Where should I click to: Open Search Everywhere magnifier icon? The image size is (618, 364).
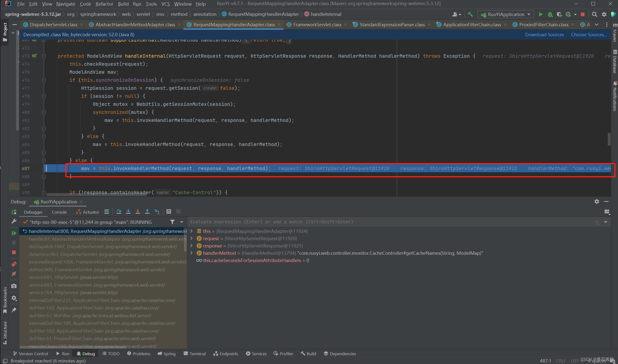(594, 14)
